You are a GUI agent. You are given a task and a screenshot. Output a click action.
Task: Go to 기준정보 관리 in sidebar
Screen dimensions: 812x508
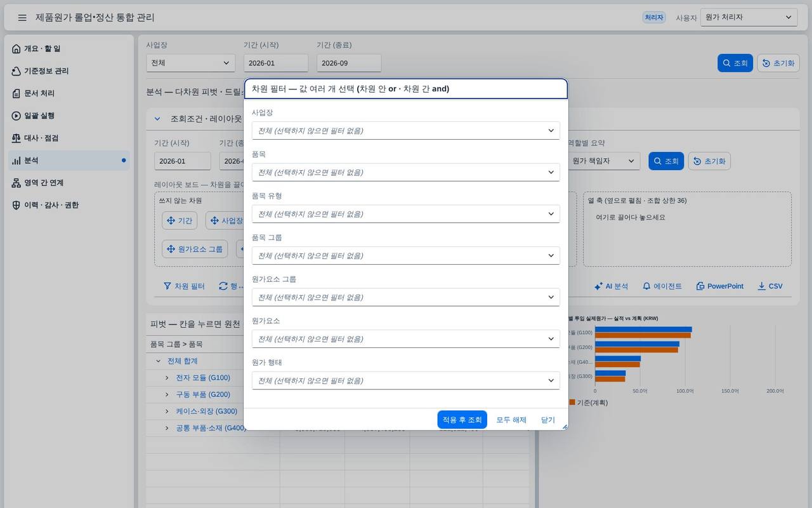pyautogui.click(x=69, y=71)
